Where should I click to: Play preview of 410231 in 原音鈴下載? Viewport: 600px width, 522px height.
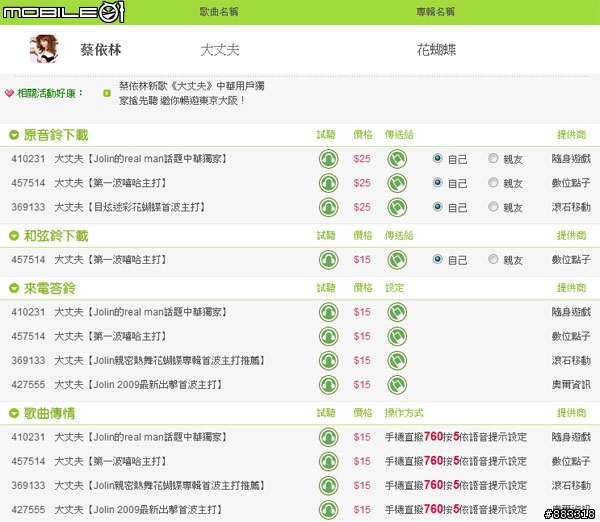[x=328, y=159]
